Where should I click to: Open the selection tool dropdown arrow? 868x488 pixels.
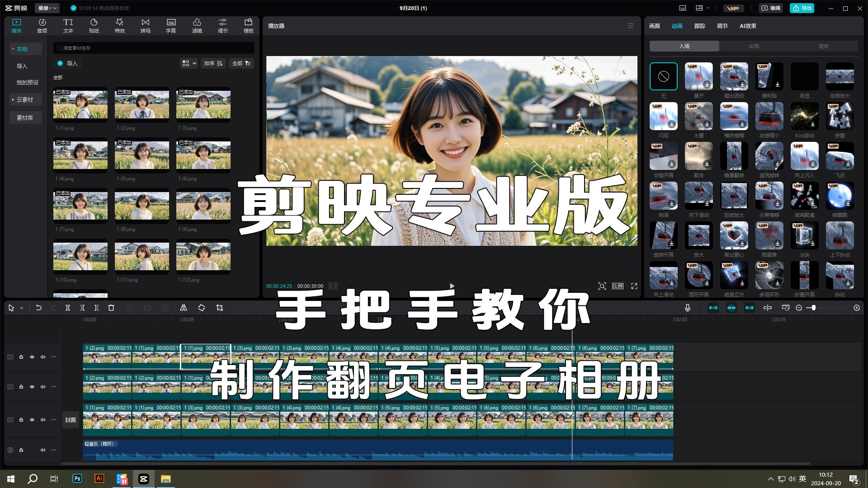click(21, 308)
